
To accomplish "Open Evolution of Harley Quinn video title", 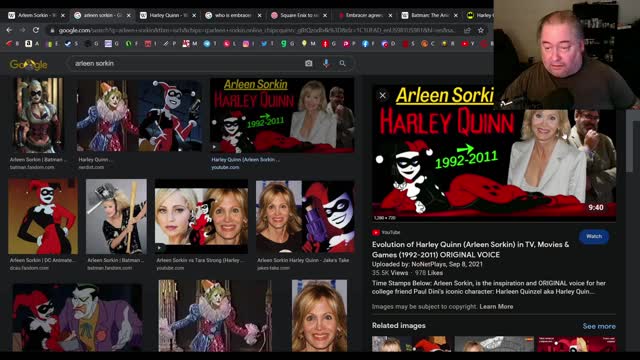I will point(470,249).
